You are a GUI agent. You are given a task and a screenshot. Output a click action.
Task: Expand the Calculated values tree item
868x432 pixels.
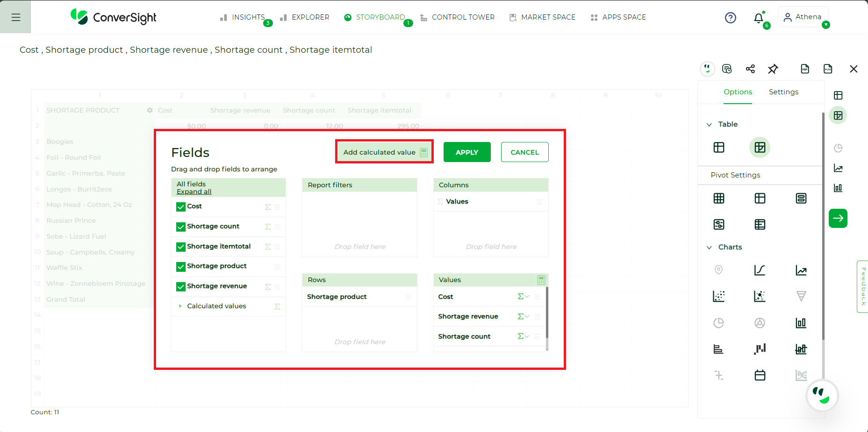[180, 306]
